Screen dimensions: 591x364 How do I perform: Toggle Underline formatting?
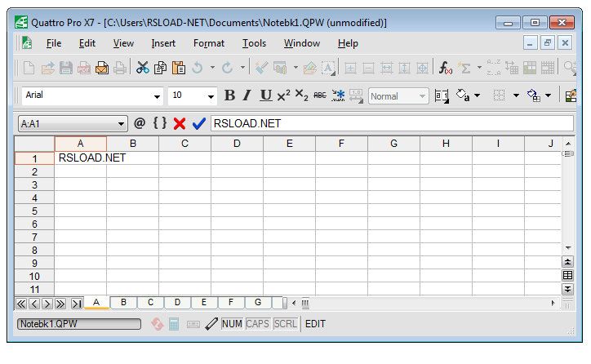266,95
